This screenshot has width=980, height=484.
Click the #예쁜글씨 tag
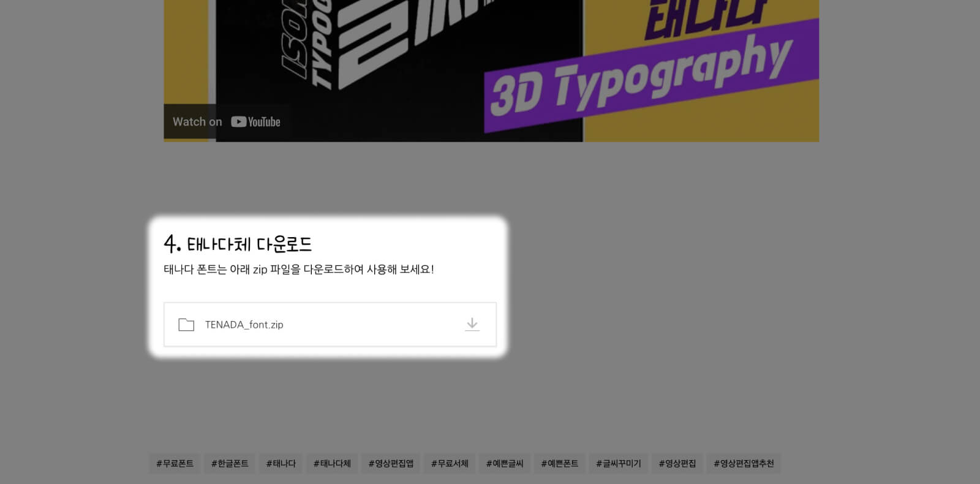coord(505,463)
